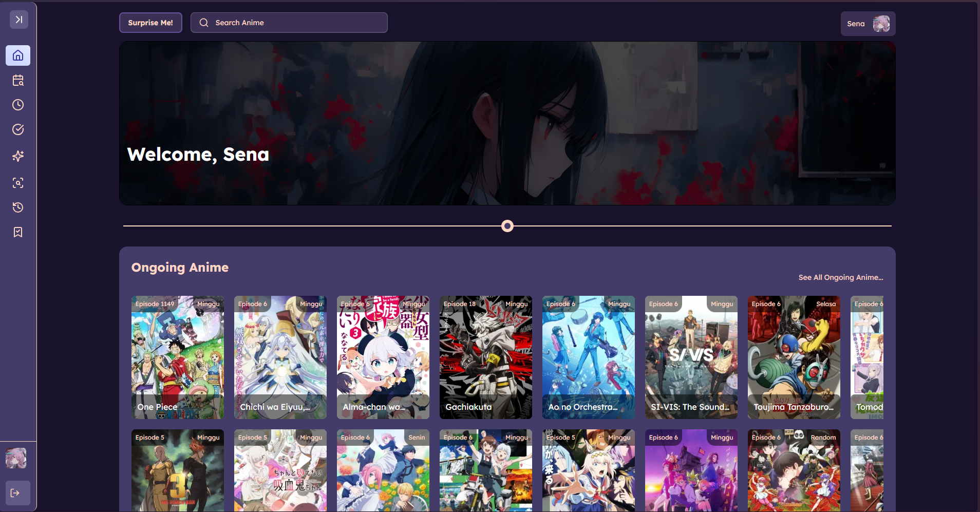The height and width of the screenshot is (512, 980).
Task: Open the Toujima Tanzaburo anime card
Action: pyautogui.click(x=794, y=357)
